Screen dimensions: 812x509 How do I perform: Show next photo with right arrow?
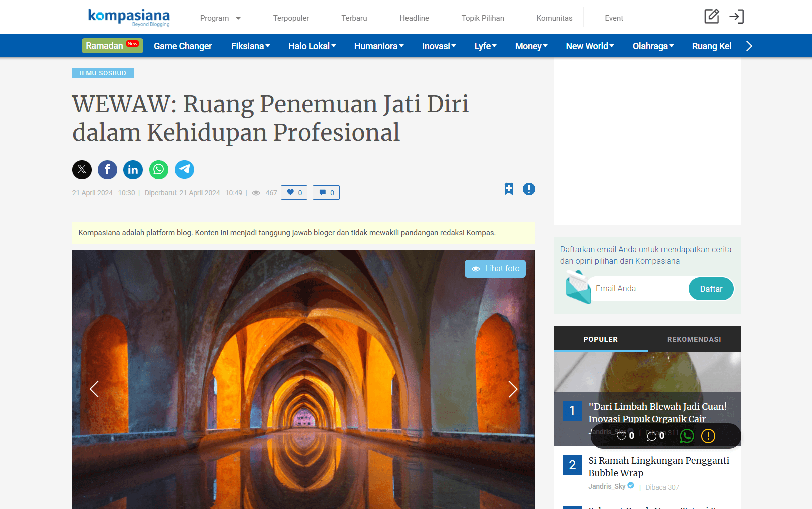pyautogui.click(x=513, y=389)
